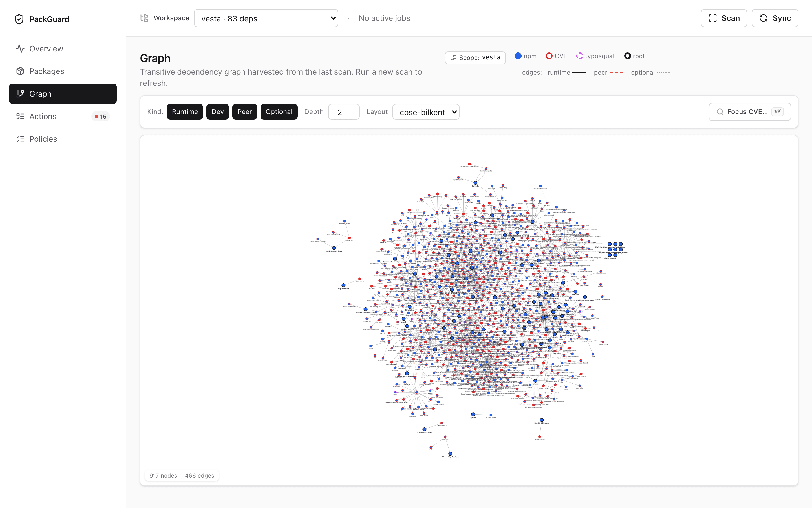The width and height of the screenshot is (812, 508).
Task: Select the @types/node graph node
Action: (343, 286)
